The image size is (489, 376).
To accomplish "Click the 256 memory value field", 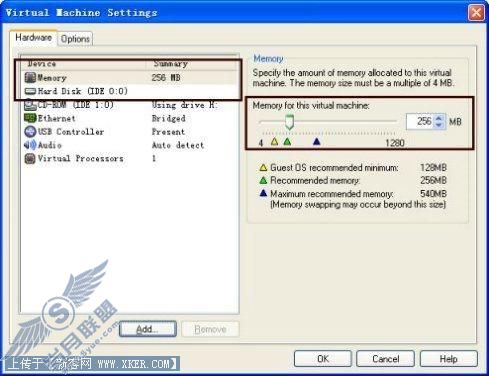I will point(421,121).
